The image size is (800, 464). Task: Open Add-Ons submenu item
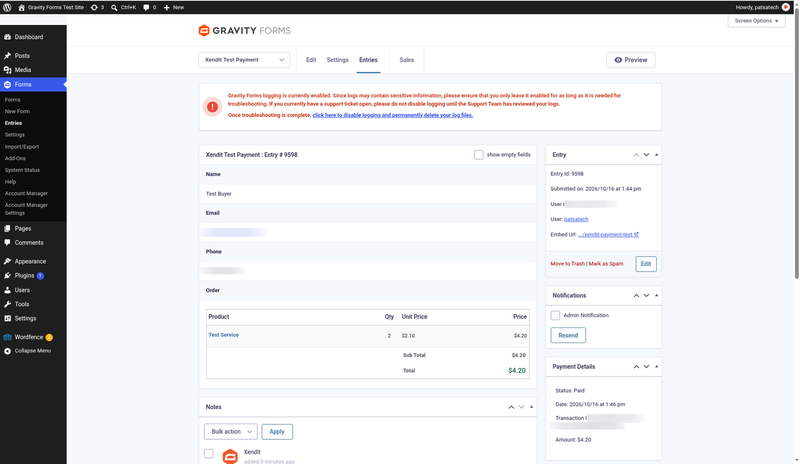pyautogui.click(x=15, y=158)
